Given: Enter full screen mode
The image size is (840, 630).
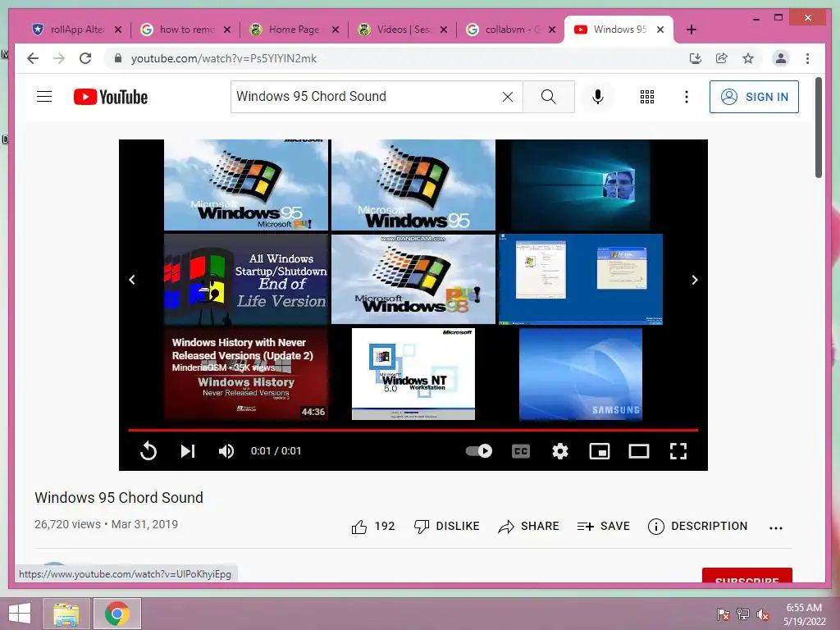Looking at the screenshot, I should tap(678, 451).
